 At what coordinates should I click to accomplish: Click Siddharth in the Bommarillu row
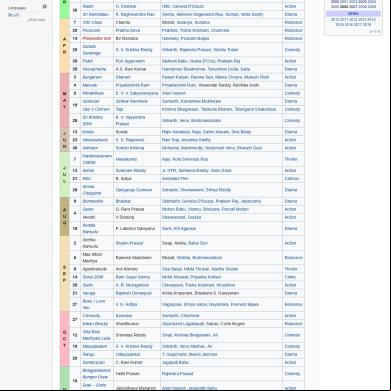click(171, 201)
